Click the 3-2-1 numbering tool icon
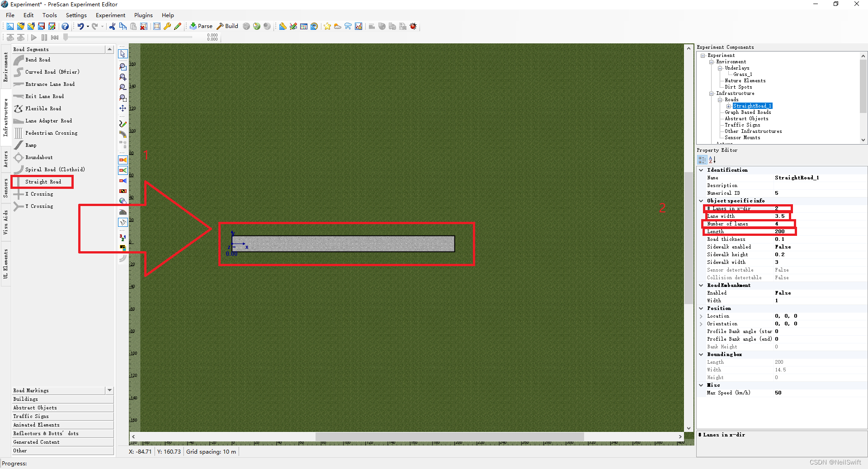868x469 pixels. click(x=123, y=237)
